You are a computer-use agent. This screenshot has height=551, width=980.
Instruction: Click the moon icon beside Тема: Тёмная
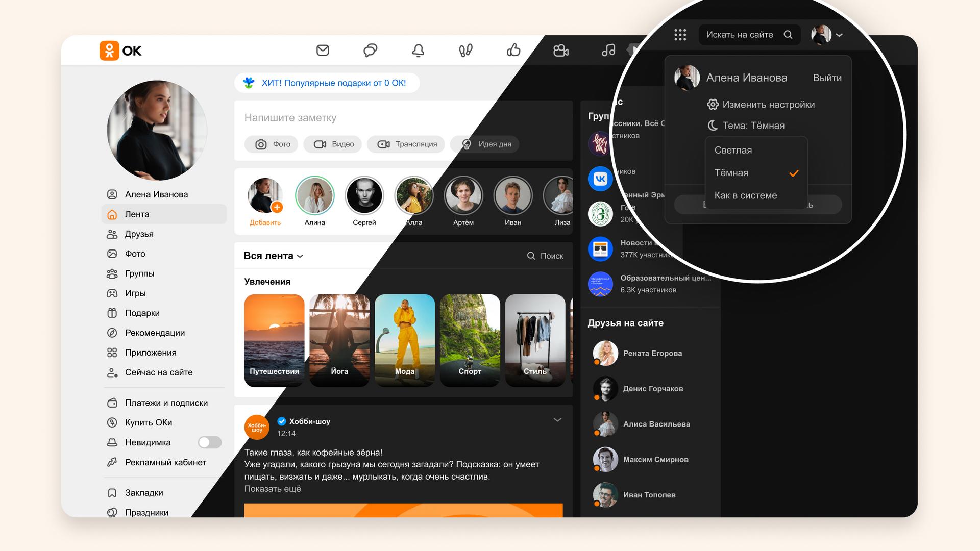[x=713, y=126]
